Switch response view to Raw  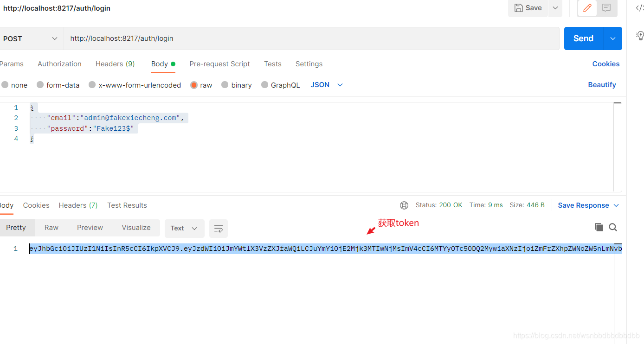(x=52, y=228)
